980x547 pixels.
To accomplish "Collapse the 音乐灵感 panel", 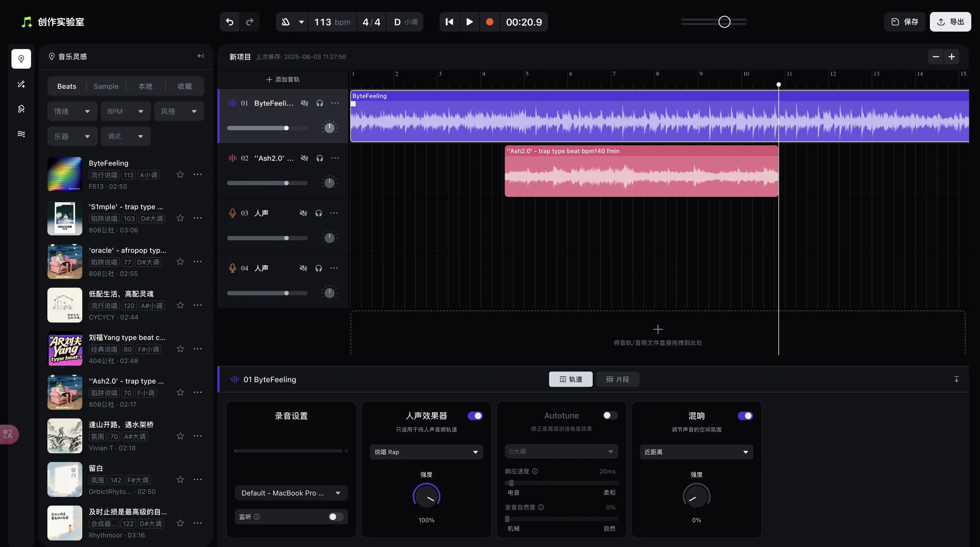I will pos(200,56).
